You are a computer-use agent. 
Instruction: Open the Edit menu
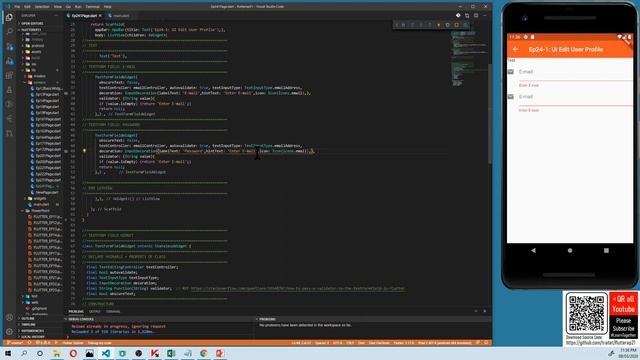(x=27, y=7)
